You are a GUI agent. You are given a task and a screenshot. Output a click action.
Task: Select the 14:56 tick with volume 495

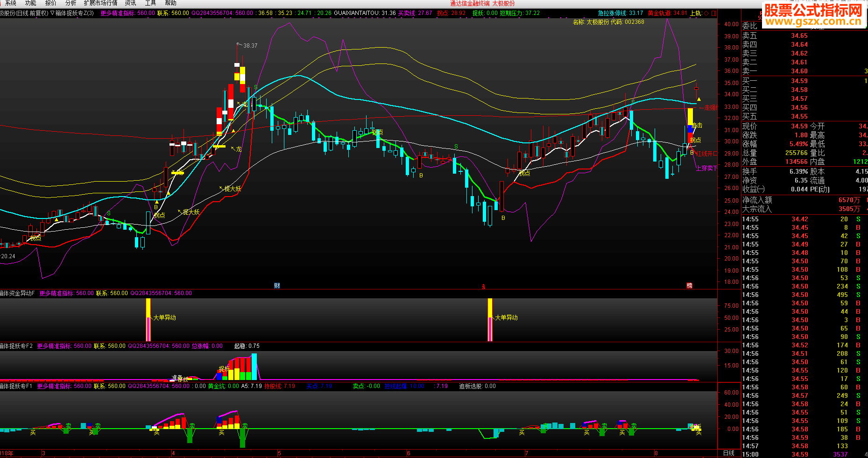pyautogui.click(x=804, y=295)
